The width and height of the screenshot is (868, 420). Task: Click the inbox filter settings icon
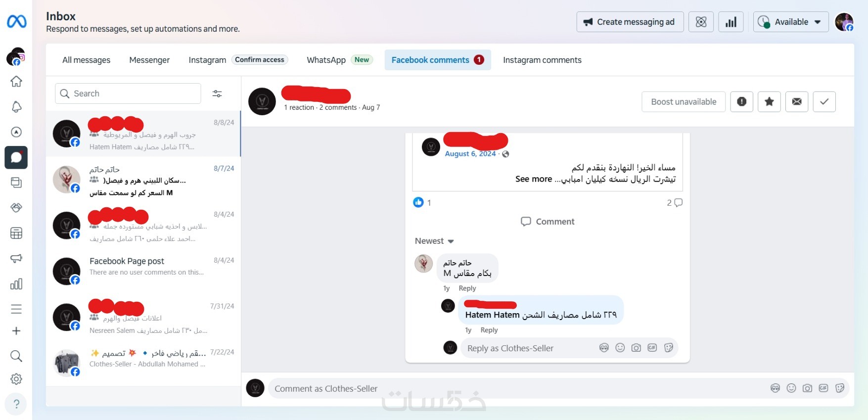pos(217,93)
